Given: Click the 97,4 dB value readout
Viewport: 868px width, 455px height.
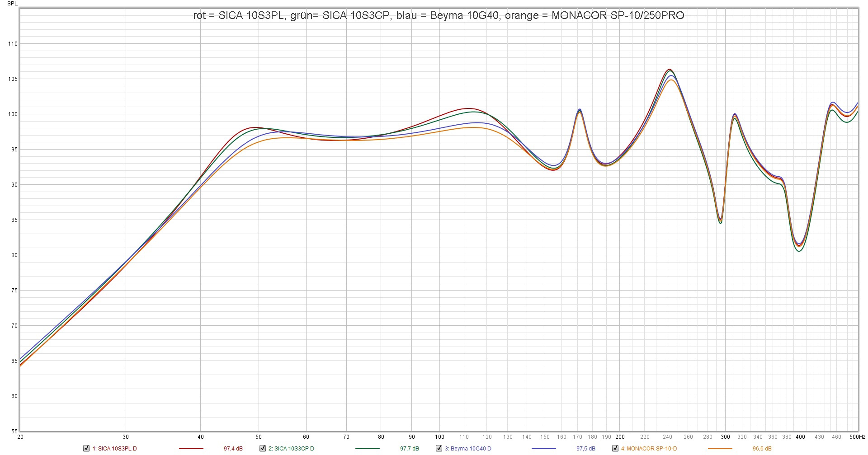Looking at the screenshot, I should point(233,449).
